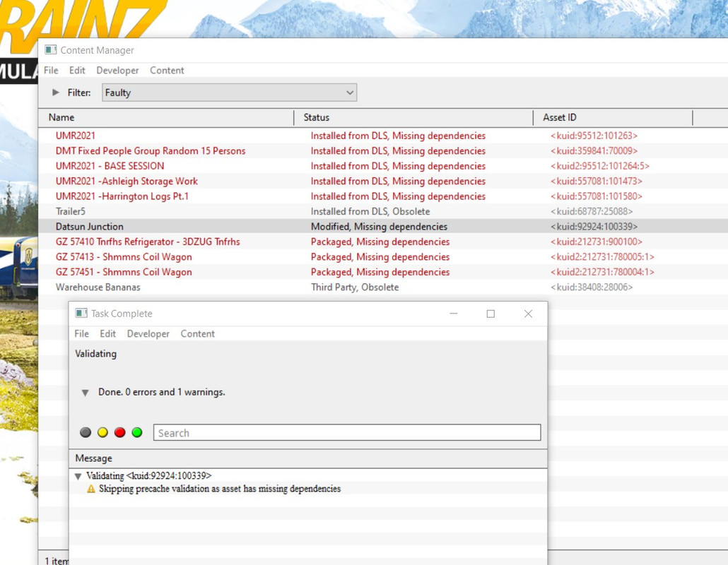Image resolution: width=728 pixels, height=565 pixels.
Task: Toggle the green success filter dot
Action: click(x=137, y=432)
